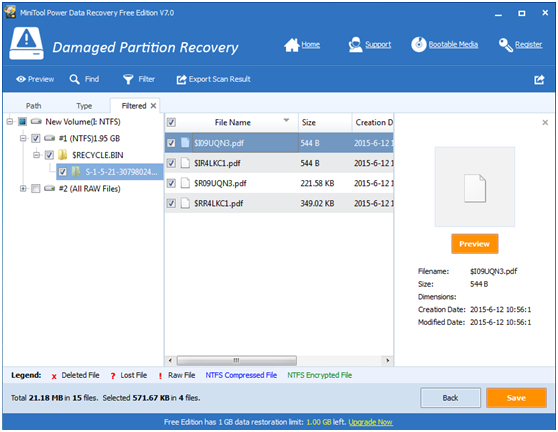Click the Home house icon
558x432 pixels.
pos(292,45)
